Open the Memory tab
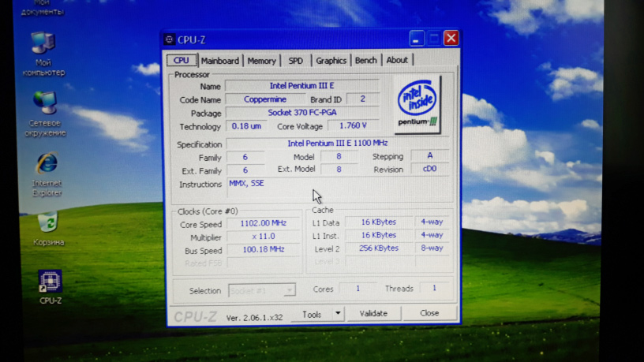Screen dimensions: 644x362 tap(262, 61)
